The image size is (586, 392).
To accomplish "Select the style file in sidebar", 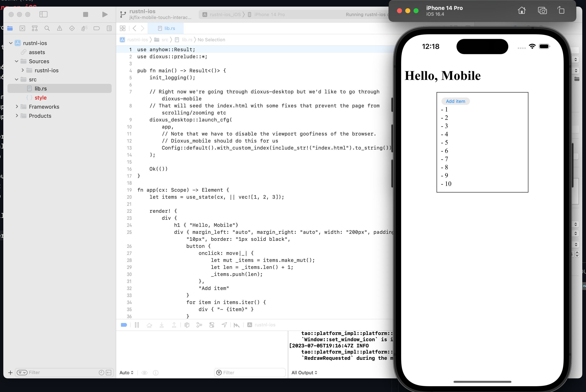I will [x=40, y=97].
